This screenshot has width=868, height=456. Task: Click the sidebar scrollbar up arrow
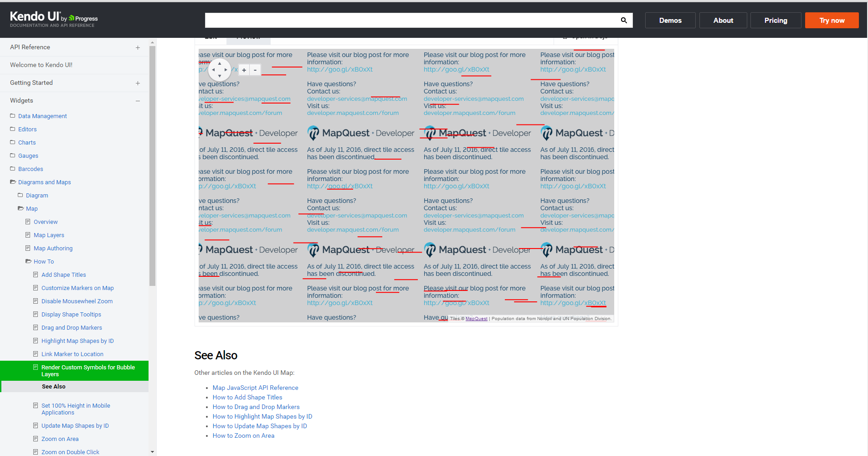coord(152,42)
